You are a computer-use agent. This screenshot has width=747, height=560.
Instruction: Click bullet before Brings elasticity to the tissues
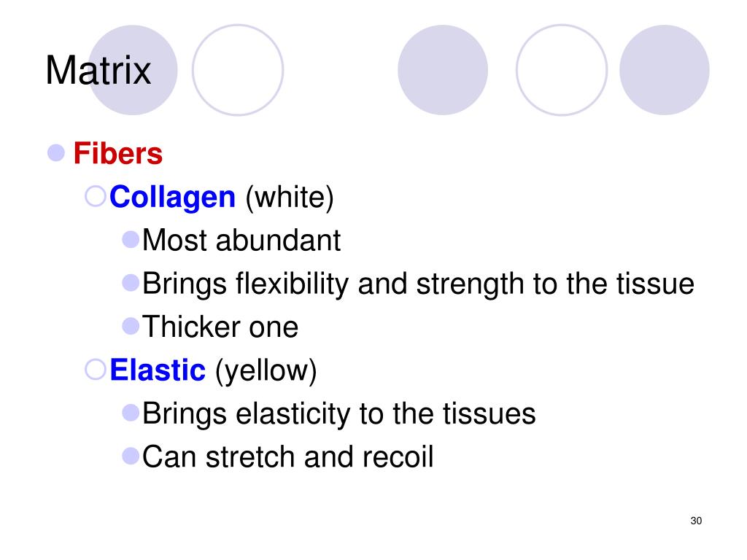pos(131,413)
